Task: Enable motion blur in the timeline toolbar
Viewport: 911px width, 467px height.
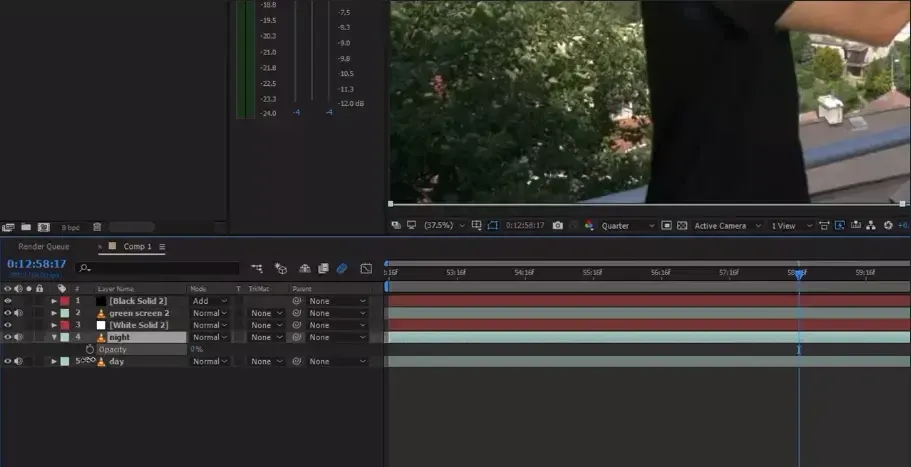Action: click(341, 268)
